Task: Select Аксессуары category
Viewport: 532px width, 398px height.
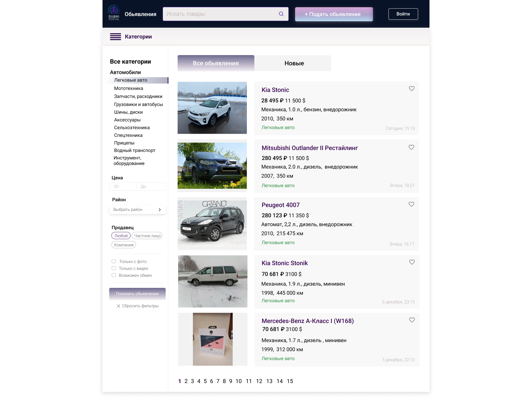Action: (x=127, y=120)
